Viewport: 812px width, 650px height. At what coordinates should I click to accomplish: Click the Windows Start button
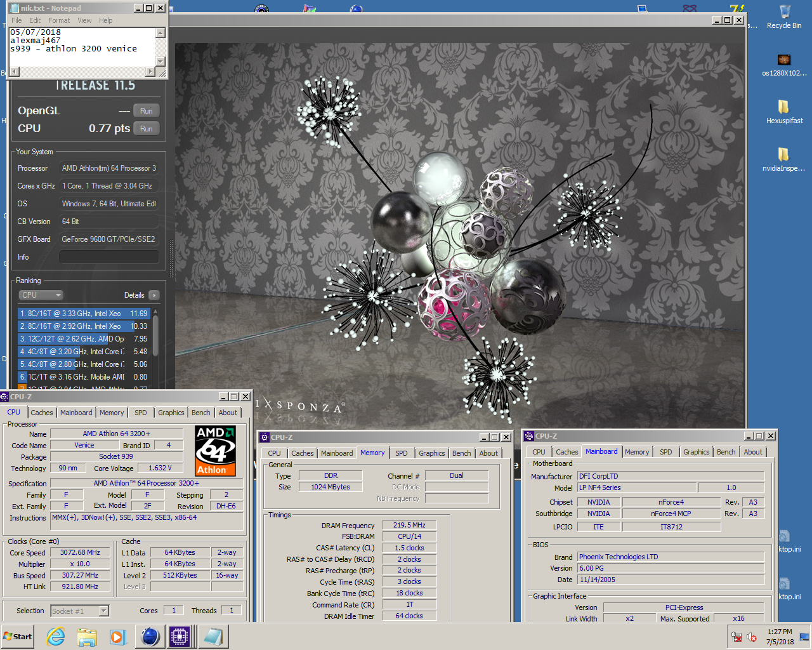pos(18,637)
